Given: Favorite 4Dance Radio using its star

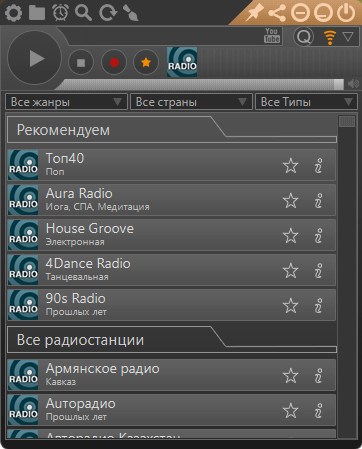Looking at the screenshot, I should 291,270.
